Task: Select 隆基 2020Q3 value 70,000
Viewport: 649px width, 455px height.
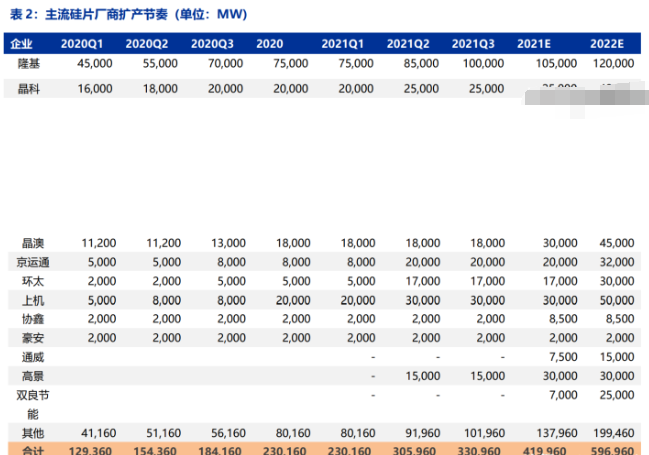Action: click(225, 64)
